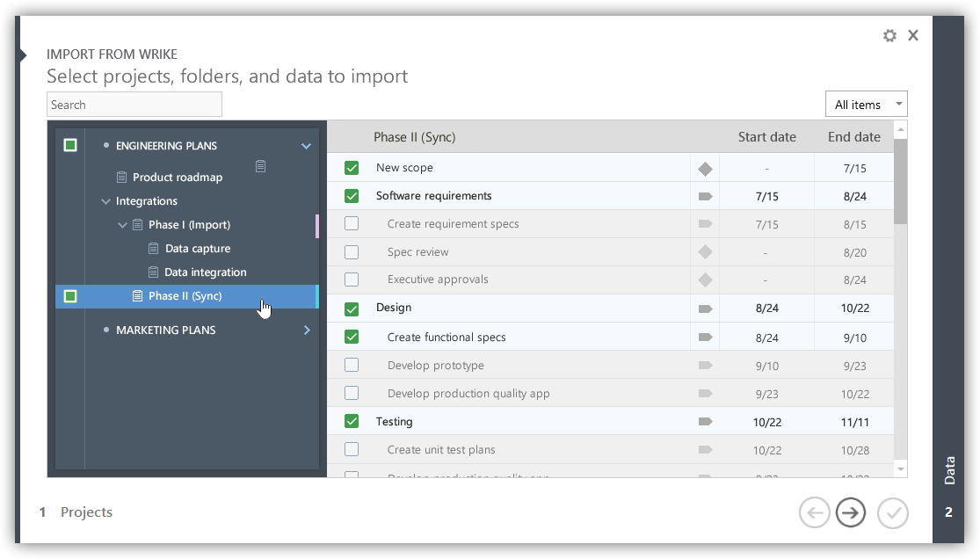Click the milestone diamond icon for New scope
Viewport: 980px width, 559px height.
click(x=704, y=168)
